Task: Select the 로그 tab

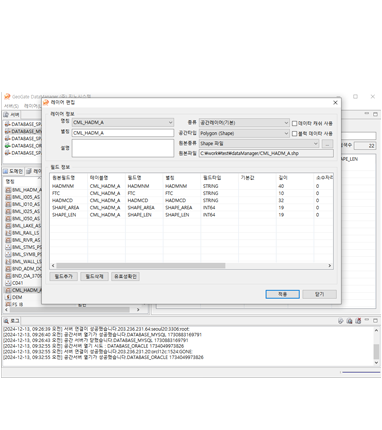Action: pos(11,321)
